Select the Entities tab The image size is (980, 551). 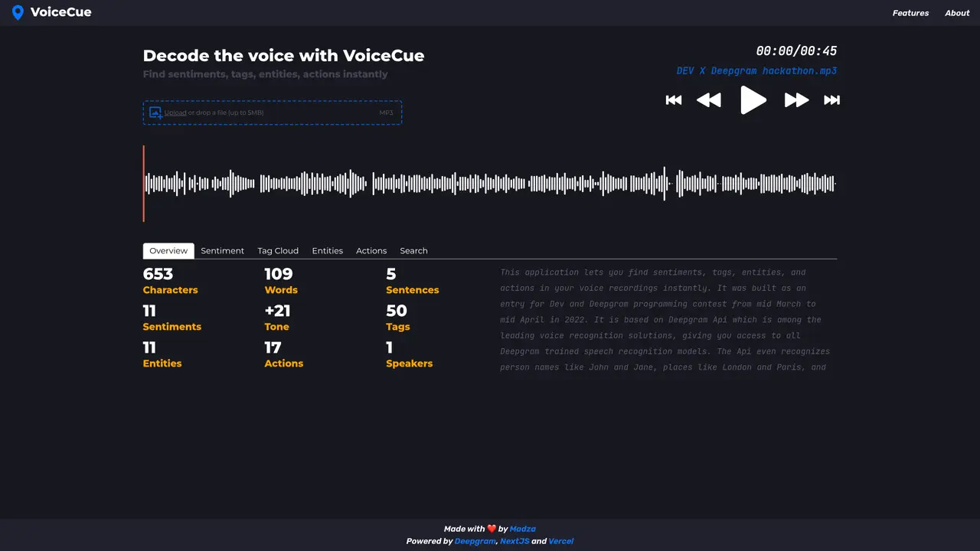(x=328, y=251)
